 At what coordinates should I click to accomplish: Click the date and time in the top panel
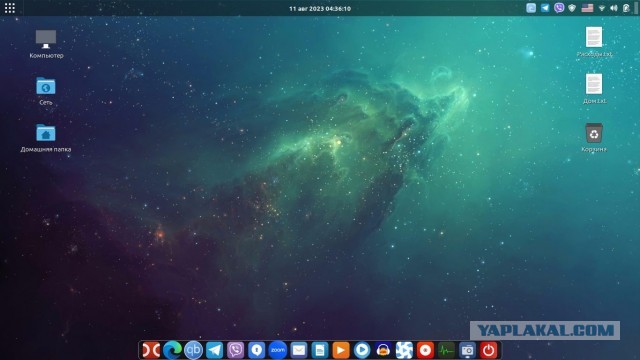[x=320, y=9]
